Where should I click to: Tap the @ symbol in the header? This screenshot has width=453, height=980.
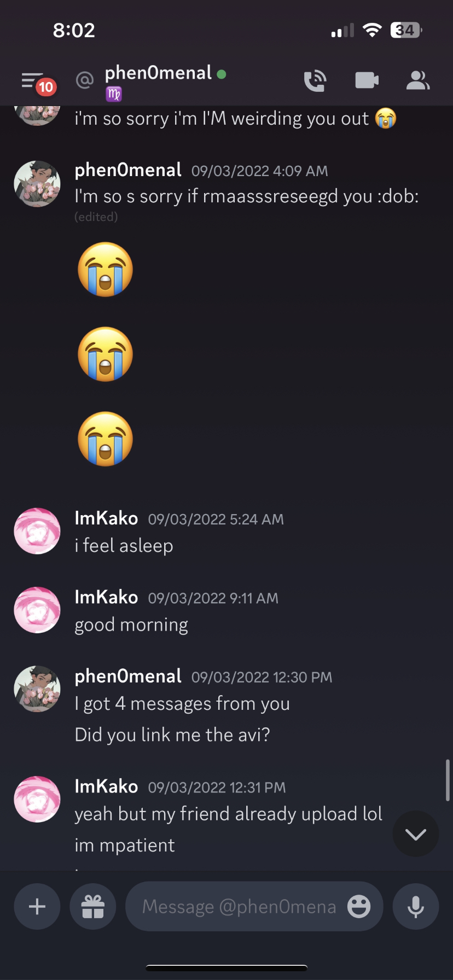tap(85, 81)
